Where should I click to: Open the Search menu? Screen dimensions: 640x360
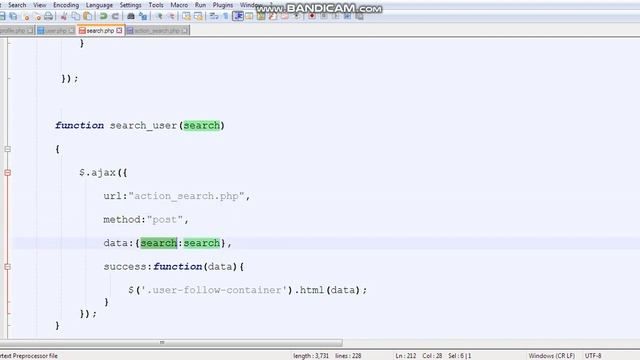tap(17, 5)
